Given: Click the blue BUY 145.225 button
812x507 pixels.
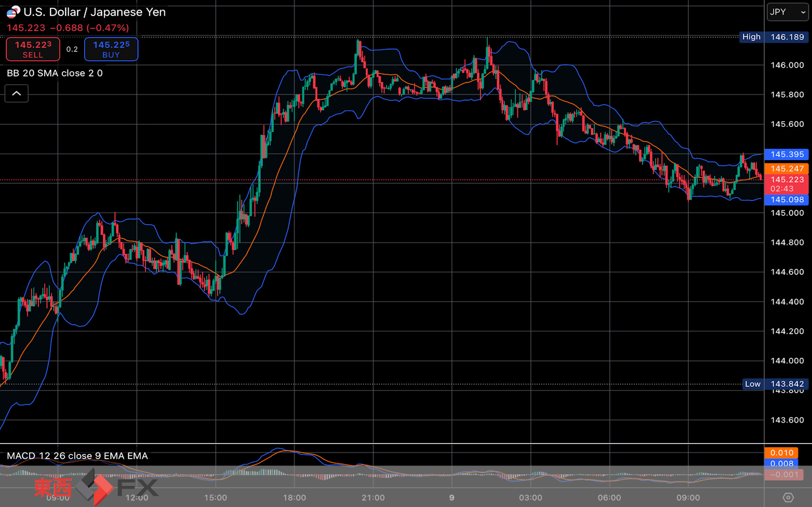Looking at the screenshot, I should click(111, 49).
